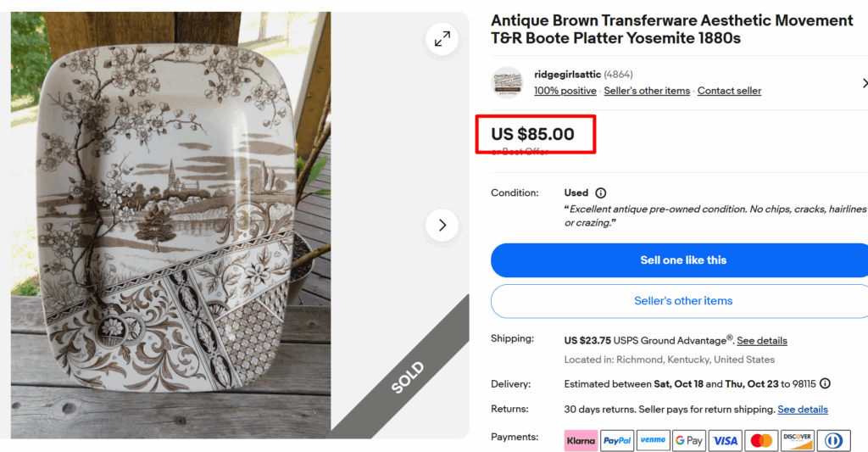Select the Google Pay icon
The width and height of the screenshot is (868, 452).
pos(688,441)
